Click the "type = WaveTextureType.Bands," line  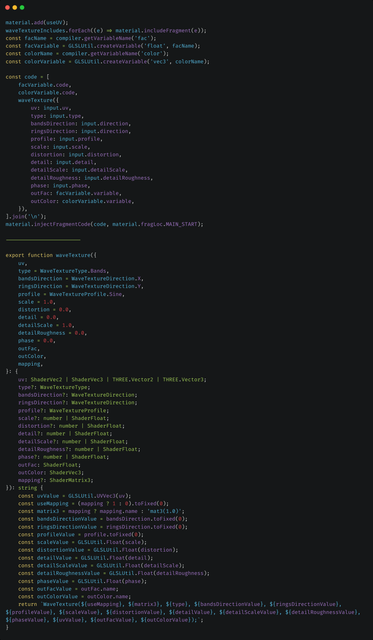click(x=64, y=271)
